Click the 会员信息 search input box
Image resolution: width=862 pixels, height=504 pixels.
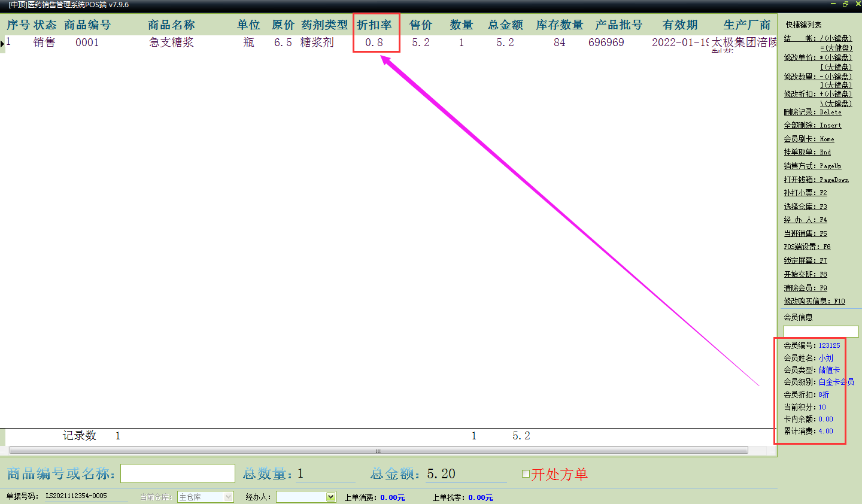click(821, 332)
